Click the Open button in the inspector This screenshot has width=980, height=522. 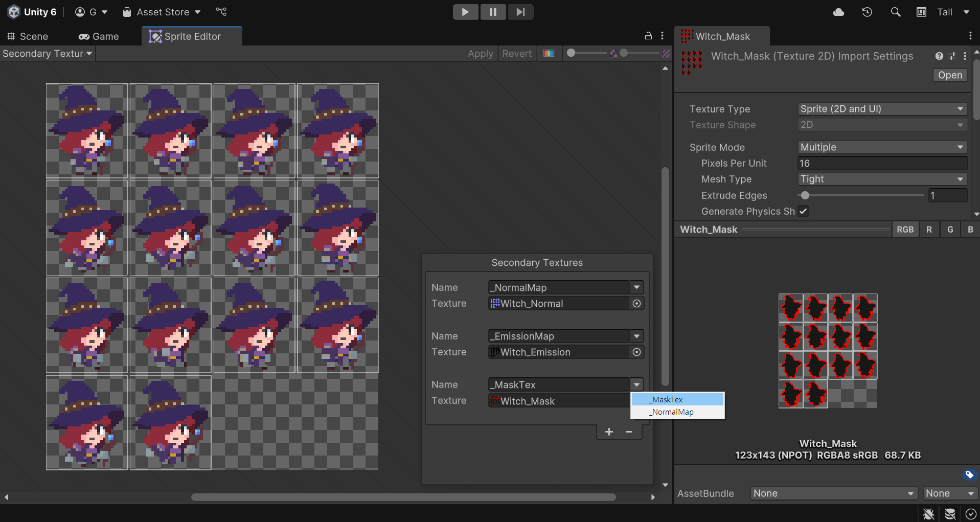tap(950, 75)
